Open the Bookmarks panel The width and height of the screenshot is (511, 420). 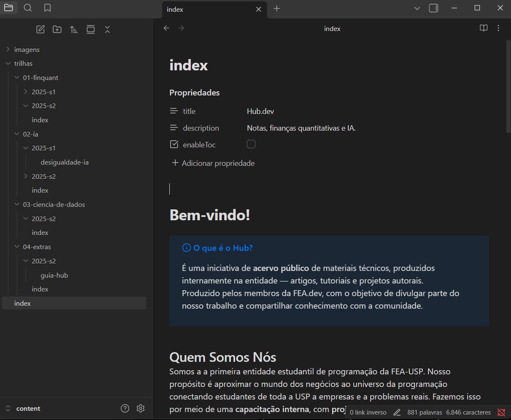(47, 8)
